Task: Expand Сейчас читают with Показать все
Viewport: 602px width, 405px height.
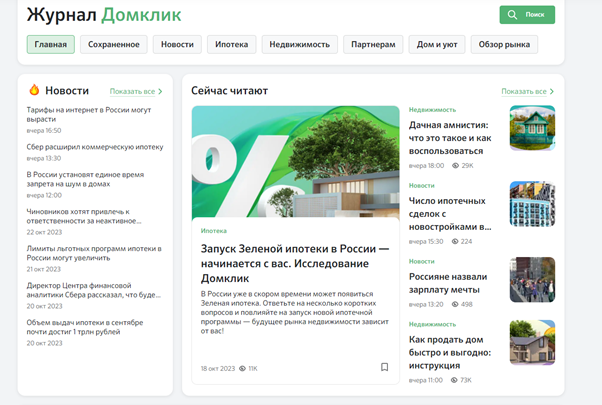Action: click(527, 91)
